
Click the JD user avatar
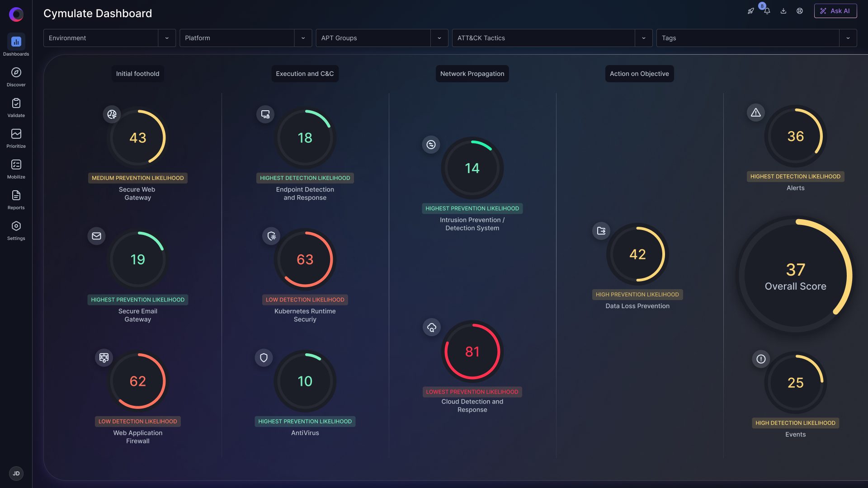16,474
